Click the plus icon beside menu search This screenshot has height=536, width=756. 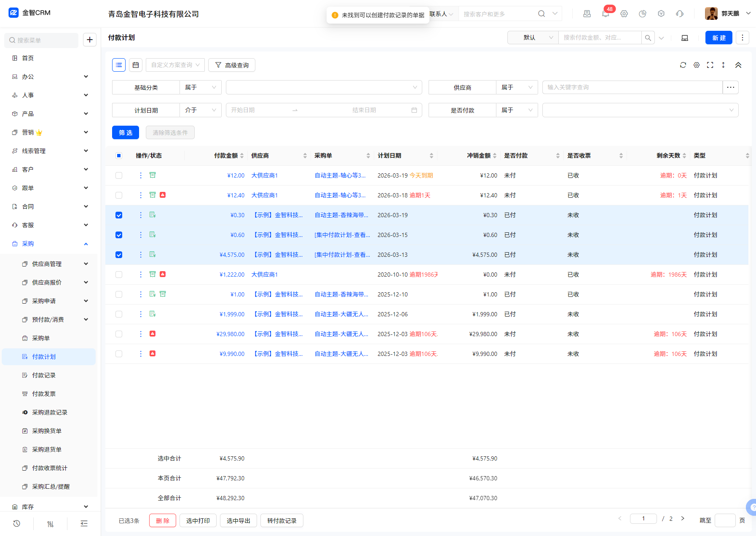click(90, 40)
